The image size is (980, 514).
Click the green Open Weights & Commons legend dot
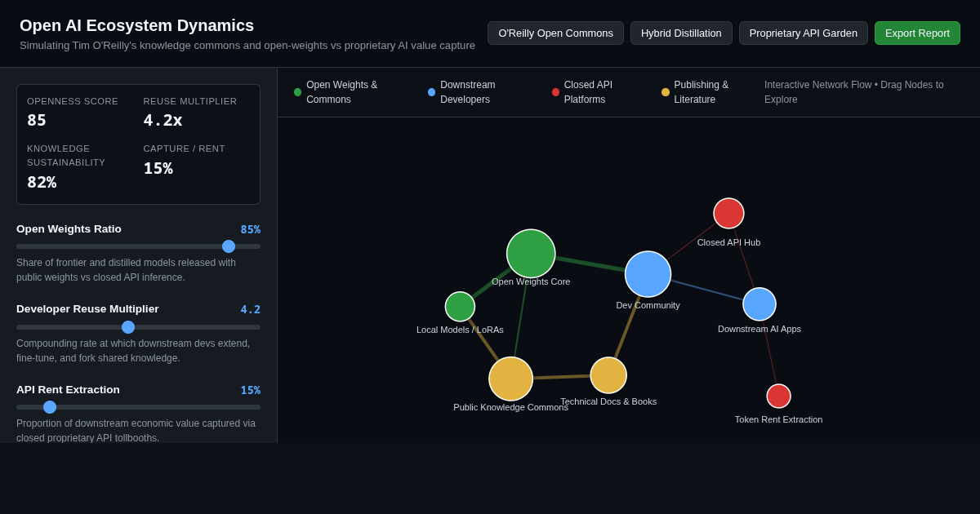coord(297,92)
